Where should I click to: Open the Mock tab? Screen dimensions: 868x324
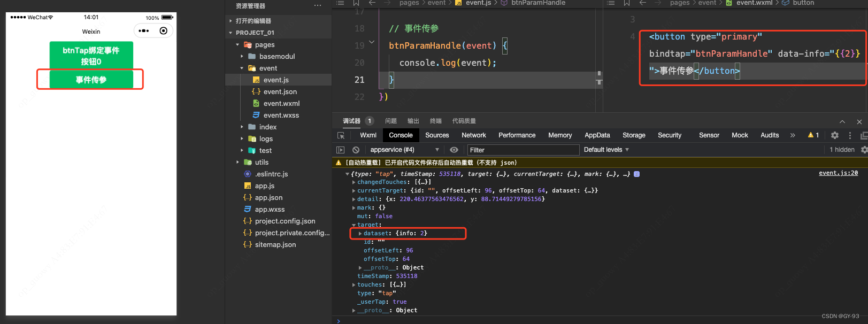(740, 135)
